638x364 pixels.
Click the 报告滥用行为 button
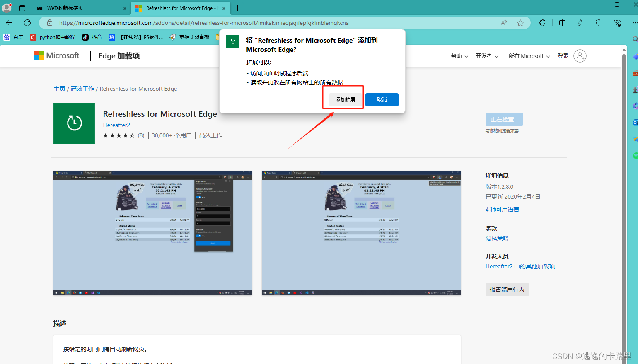(x=507, y=289)
